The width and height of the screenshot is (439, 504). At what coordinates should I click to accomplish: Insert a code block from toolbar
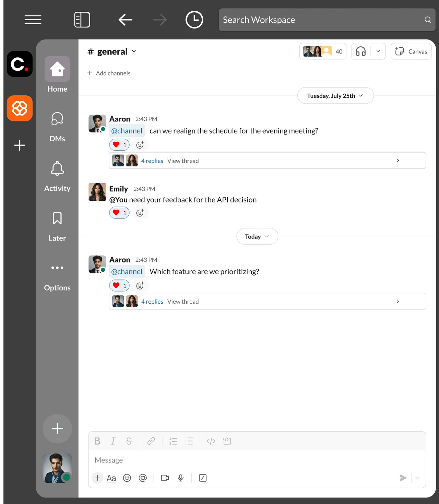coord(227,441)
